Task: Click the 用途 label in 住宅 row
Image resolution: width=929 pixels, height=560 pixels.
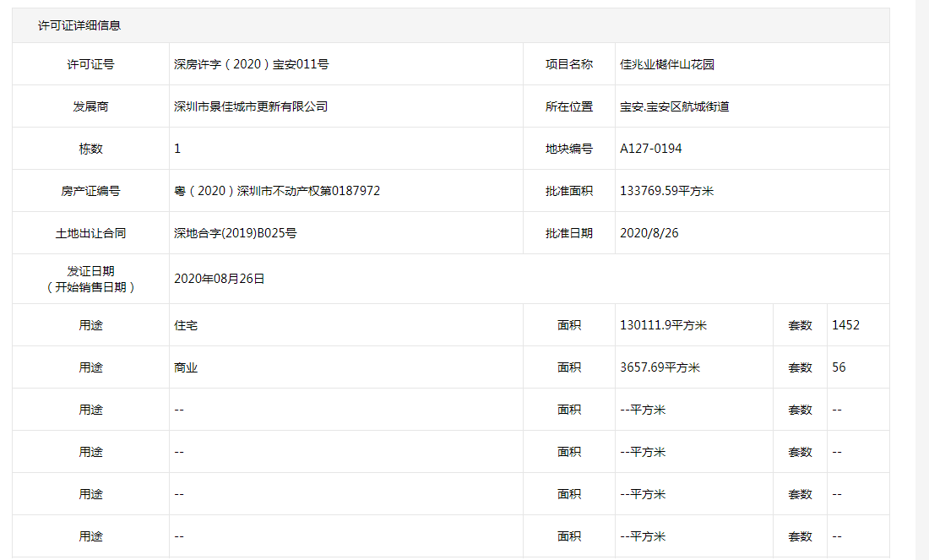Action: [90, 324]
